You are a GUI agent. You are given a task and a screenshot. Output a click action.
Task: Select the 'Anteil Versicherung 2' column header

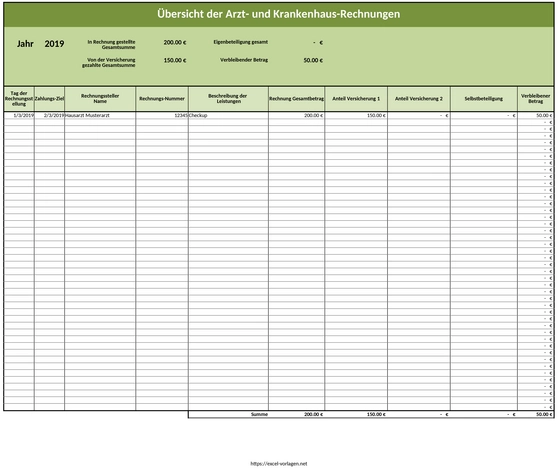[x=419, y=99]
